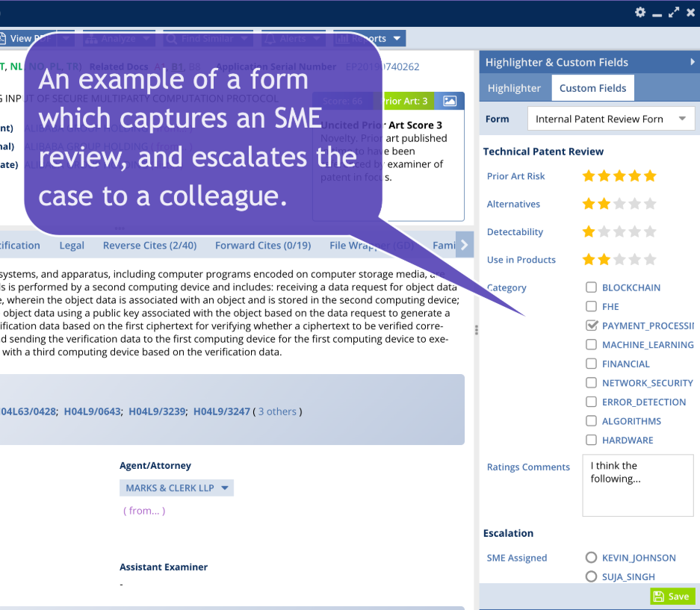Open the Forward Cites (0/19) tab
The height and width of the screenshot is (610, 700).
[263, 246]
